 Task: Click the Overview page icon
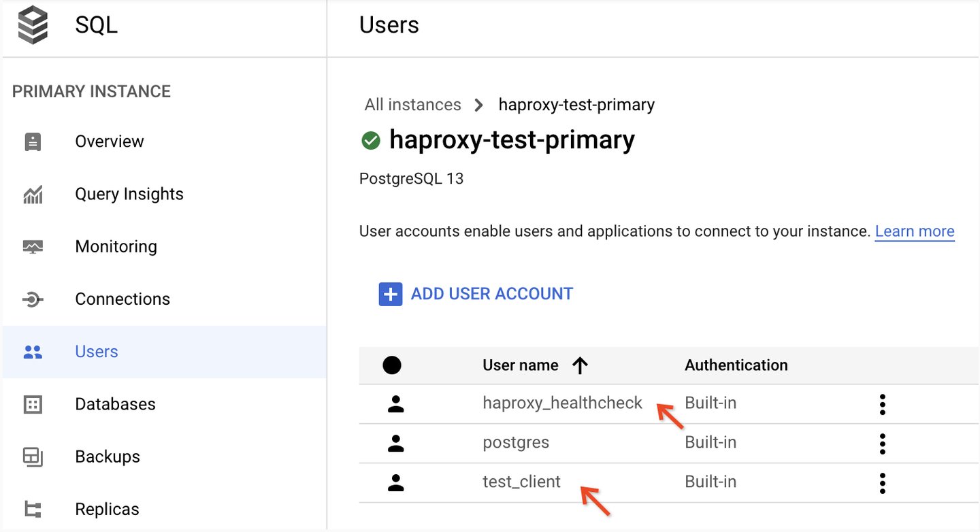pyautogui.click(x=33, y=142)
